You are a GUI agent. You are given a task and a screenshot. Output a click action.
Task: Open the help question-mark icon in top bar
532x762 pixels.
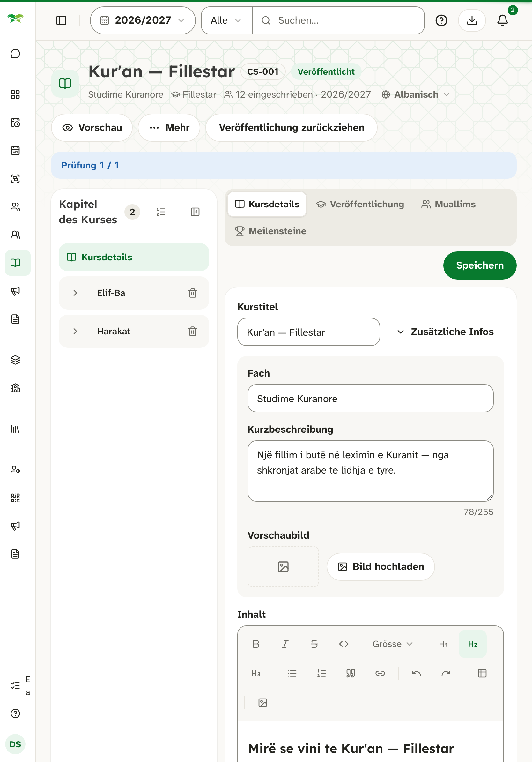[441, 20]
